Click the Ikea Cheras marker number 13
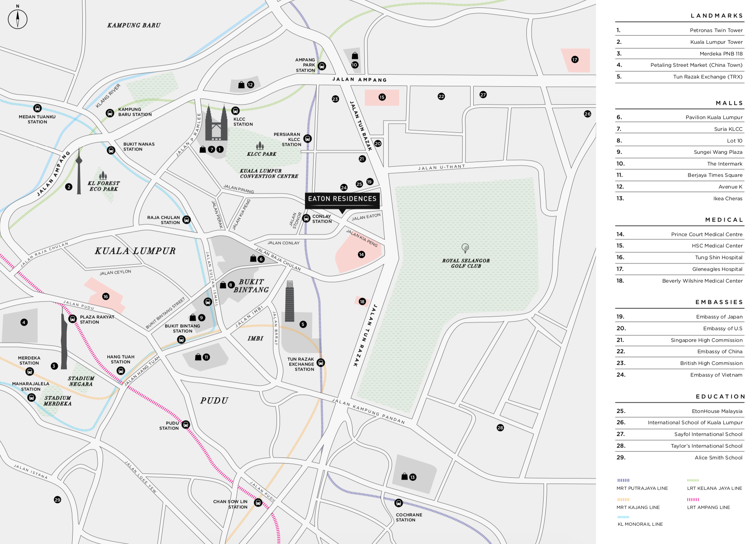The width and height of the screenshot is (756, 544). click(413, 477)
